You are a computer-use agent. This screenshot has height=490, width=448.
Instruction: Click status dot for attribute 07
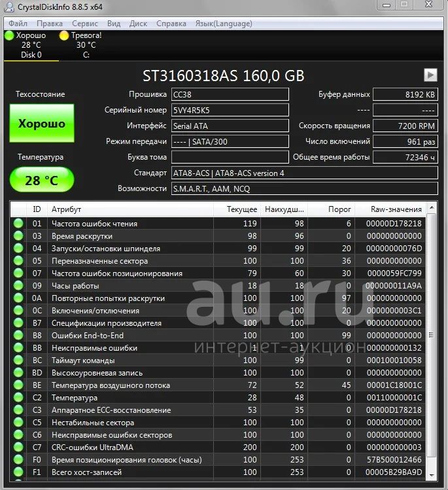point(18,273)
